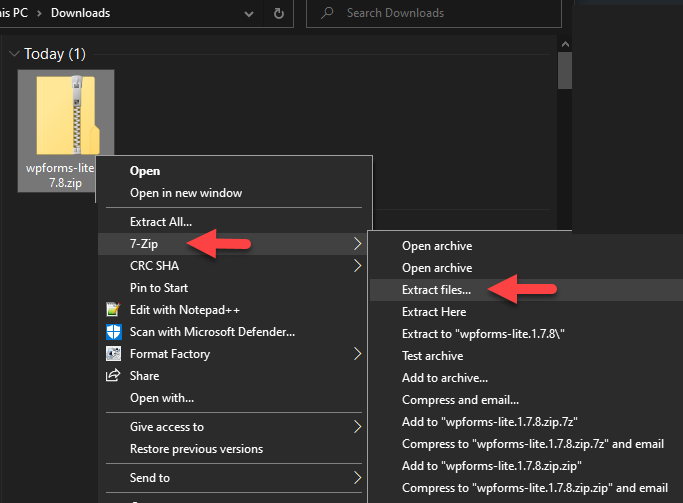Screen dimensions: 683x503
Task: Select Extract All... in context menu
Action: [x=161, y=222]
